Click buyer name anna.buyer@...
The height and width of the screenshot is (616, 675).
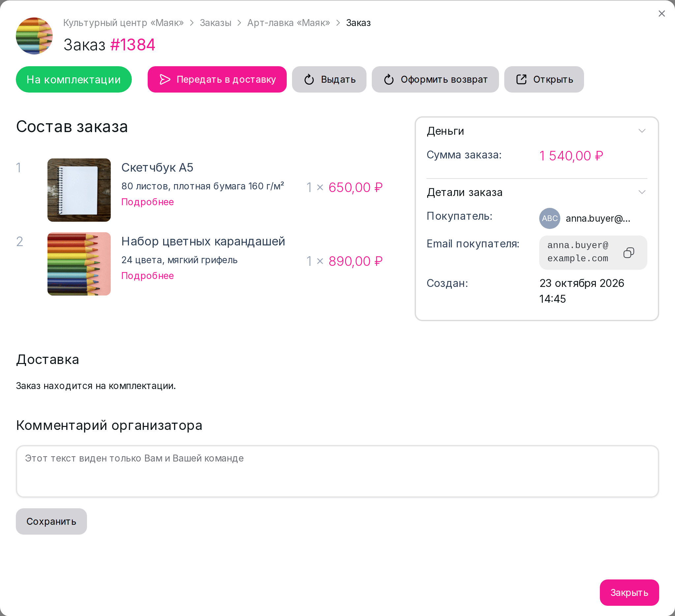598,218
